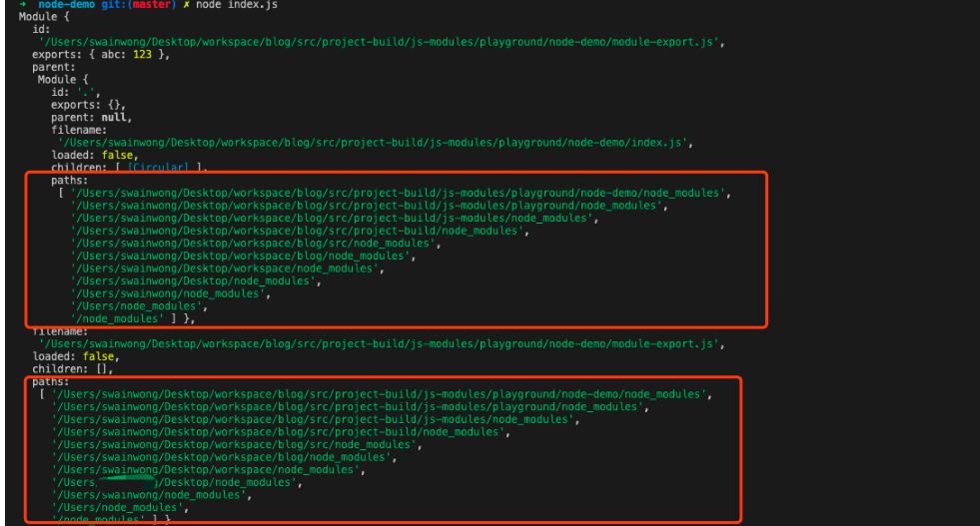Click '/Users/swainwong/node_modules' path below 'children: [],'
980x526 pixels.
tap(152, 495)
